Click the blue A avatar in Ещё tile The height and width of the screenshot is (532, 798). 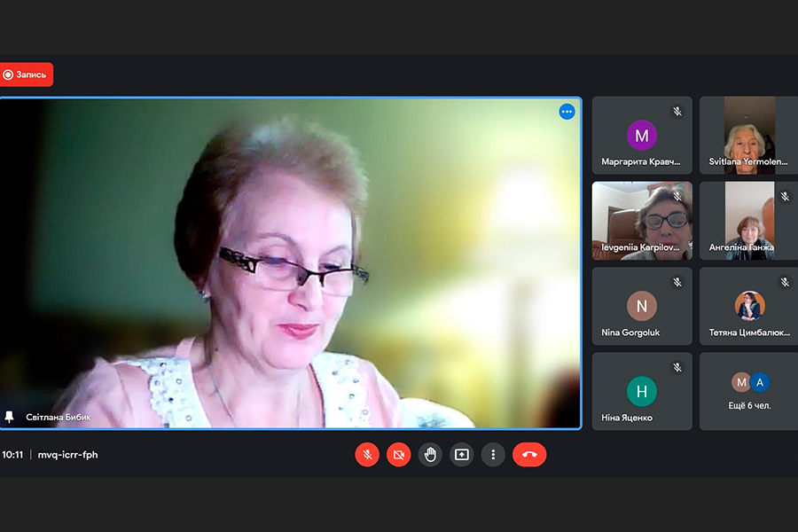pos(760,382)
